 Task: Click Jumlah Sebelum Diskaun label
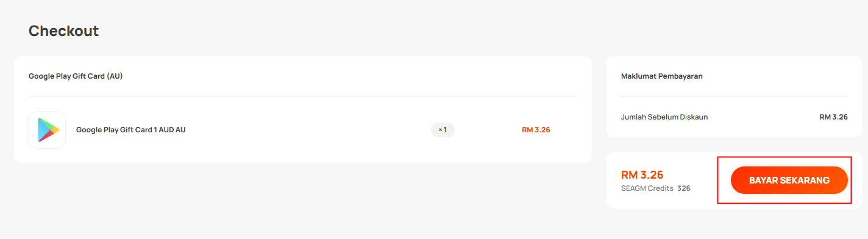(x=664, y=116)
